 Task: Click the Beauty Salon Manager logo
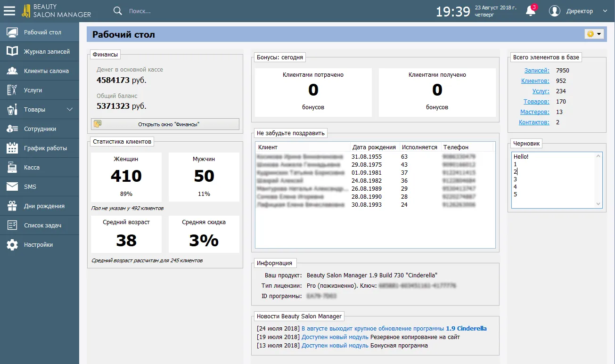pos(57,11)
